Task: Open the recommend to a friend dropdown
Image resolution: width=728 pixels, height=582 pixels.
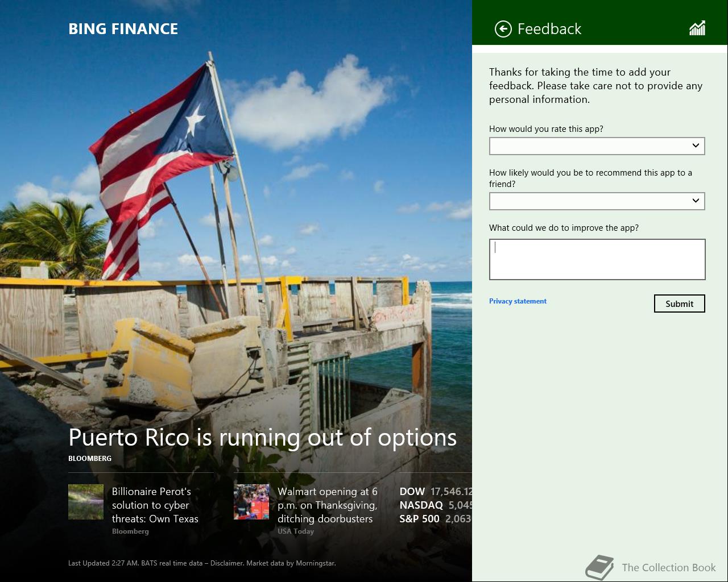Action: point(597,201)
